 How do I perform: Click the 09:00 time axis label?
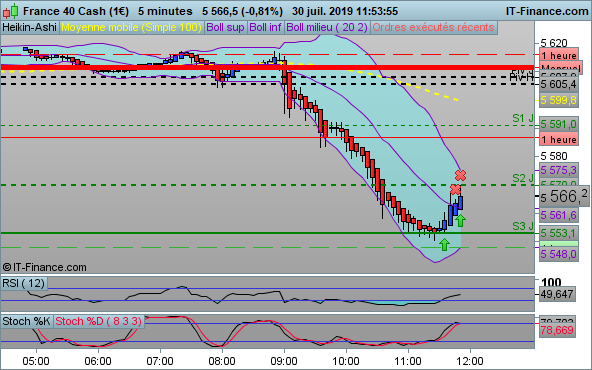tap(284, 361)
